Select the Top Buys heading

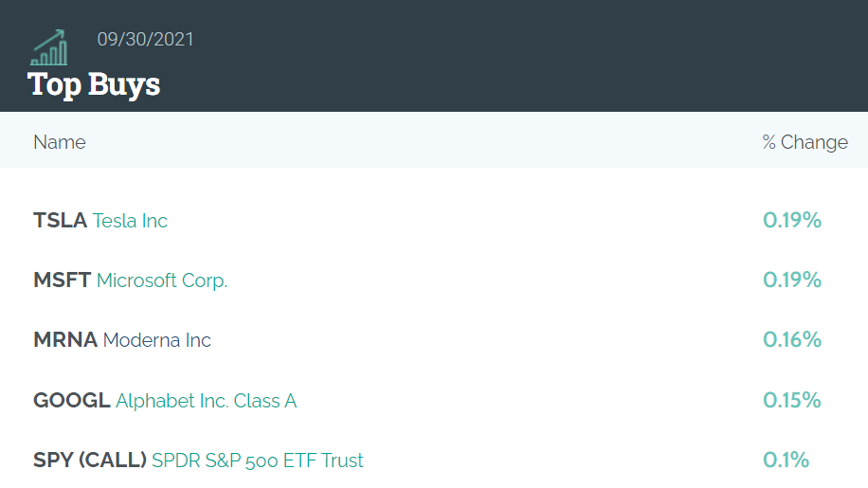pos(94,84)
